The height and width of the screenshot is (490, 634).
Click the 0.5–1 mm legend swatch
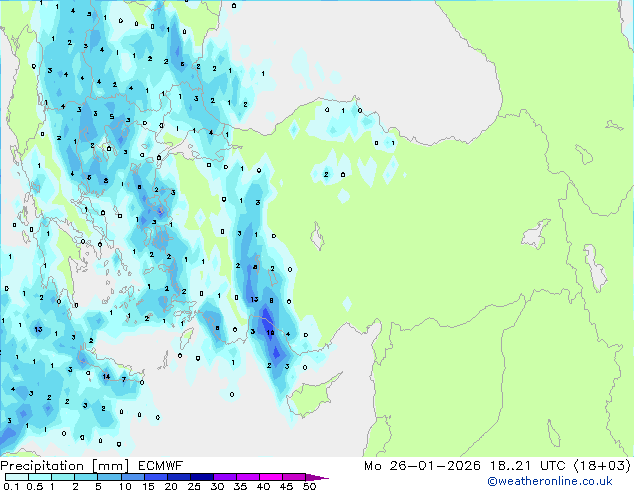click(40, 477)
